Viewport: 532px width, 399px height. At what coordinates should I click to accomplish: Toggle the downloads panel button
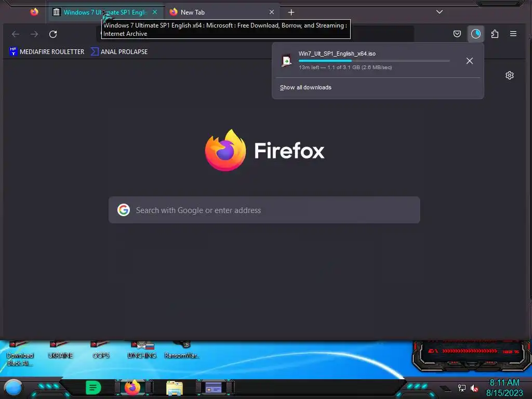(476, 34)
